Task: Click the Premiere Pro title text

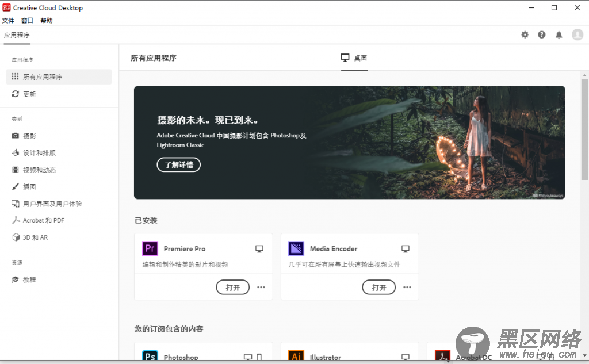Action: [x=185, y=248]
